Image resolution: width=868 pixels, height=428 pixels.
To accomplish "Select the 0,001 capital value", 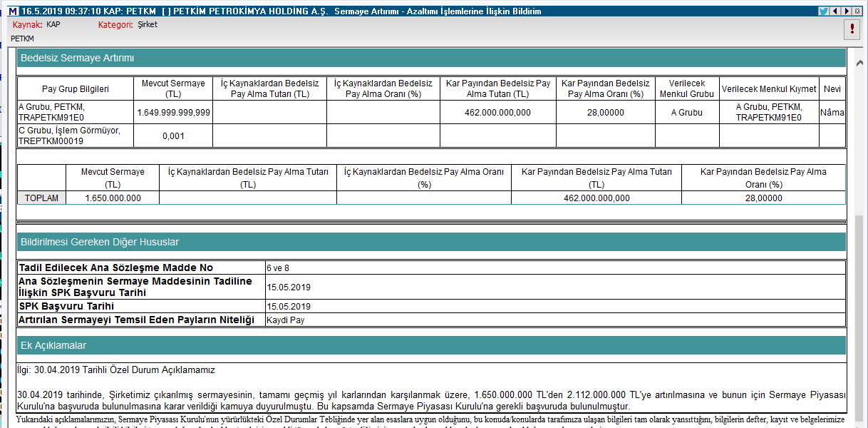I will (x=173, y=136).
